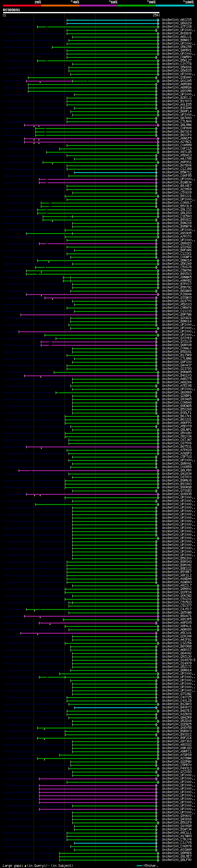Click the green ~80% identity legend segment
197x868 pixels.
click(137, 6)
